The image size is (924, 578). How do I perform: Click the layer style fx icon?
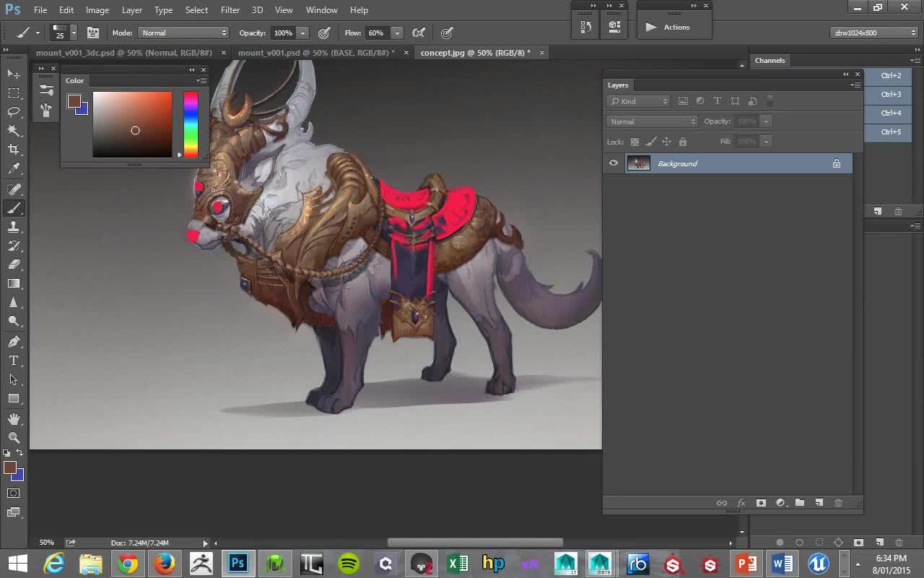(x=741, y=503)
